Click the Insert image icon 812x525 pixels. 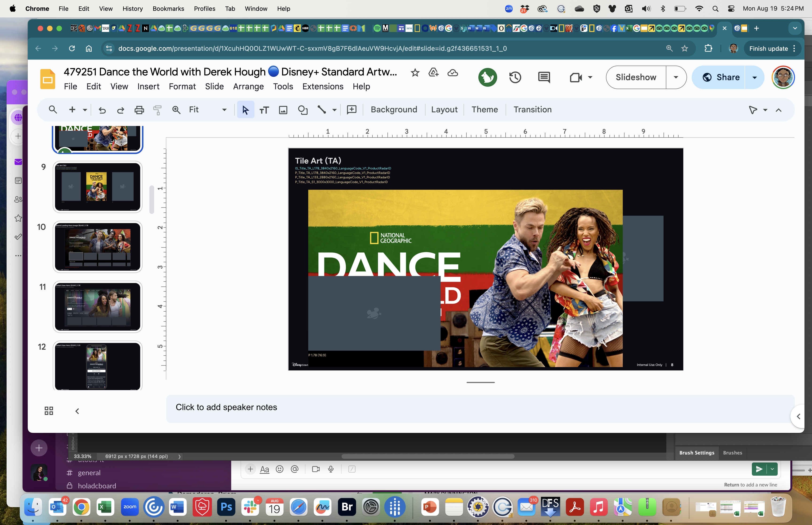[x=283, y=110]
